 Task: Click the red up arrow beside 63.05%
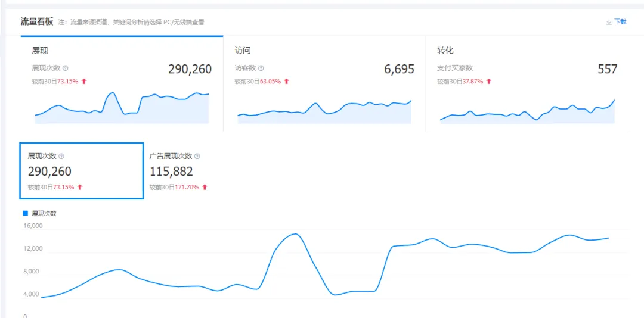point(286,82)
